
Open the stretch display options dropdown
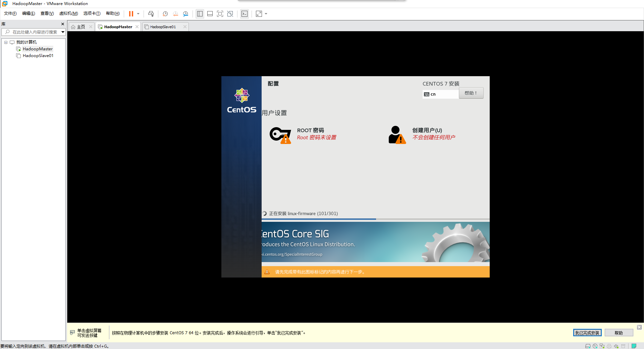click(x=266, y=14)
